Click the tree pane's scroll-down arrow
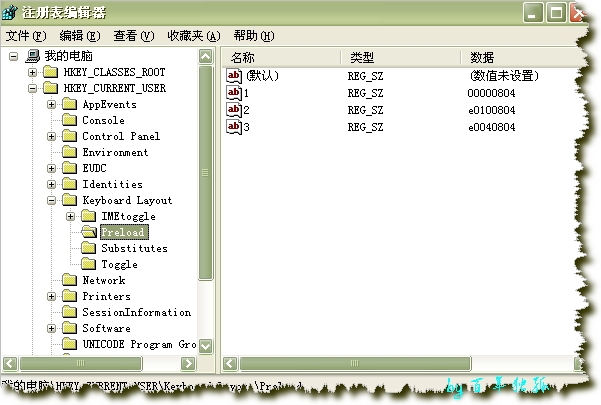Image resolution: width=601 pixels, height=405 pixels. [x=206, y=345]
